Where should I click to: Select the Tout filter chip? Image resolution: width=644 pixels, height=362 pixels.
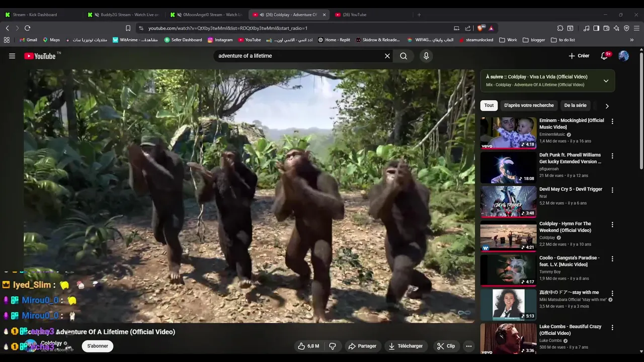(489, 106)
